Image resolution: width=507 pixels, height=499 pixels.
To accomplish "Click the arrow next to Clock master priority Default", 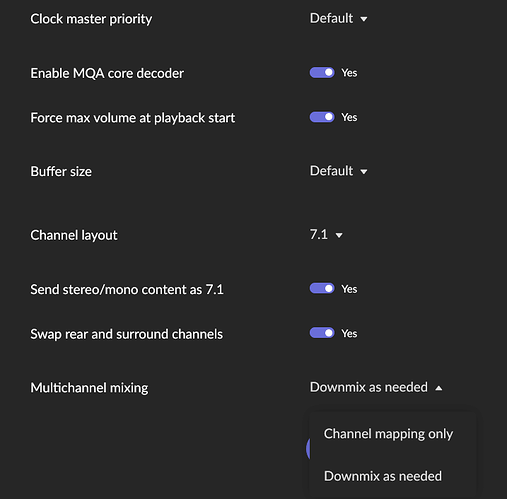I will tap(364, 19).
